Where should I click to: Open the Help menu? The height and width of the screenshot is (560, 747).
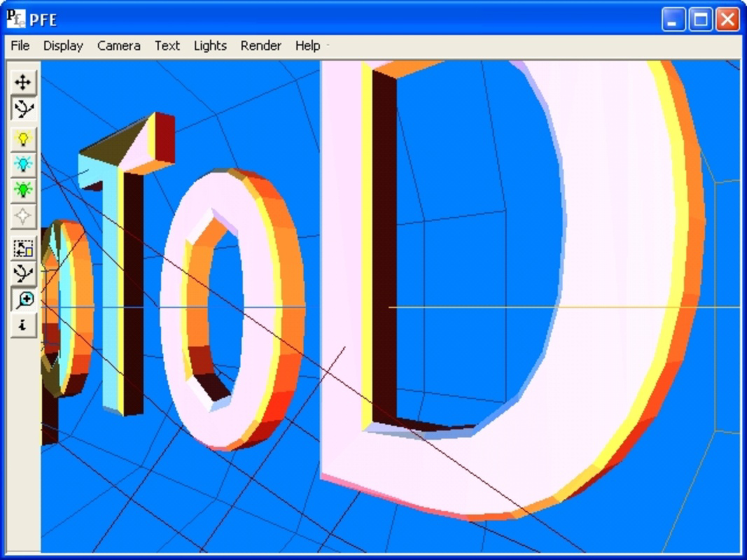[306, 45]
